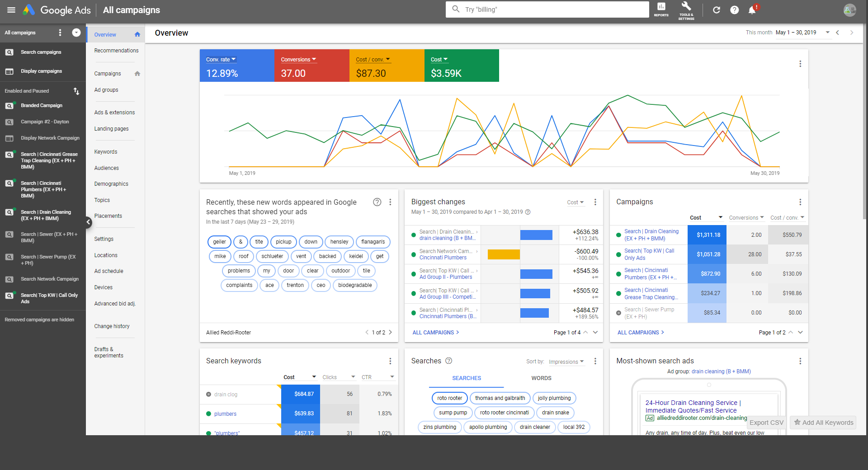
Task: Open Searches Sort by Impressions dropdown
Action: pyautogui.click(x=566, y=362)
